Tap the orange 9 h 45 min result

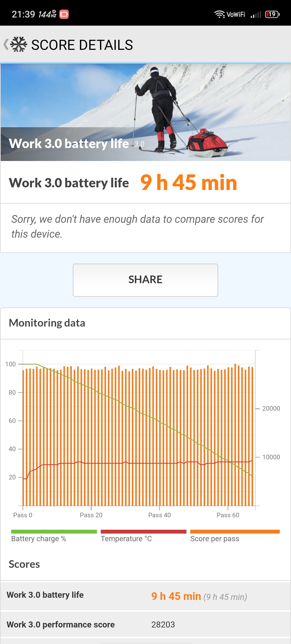click(x=189, y=183)
